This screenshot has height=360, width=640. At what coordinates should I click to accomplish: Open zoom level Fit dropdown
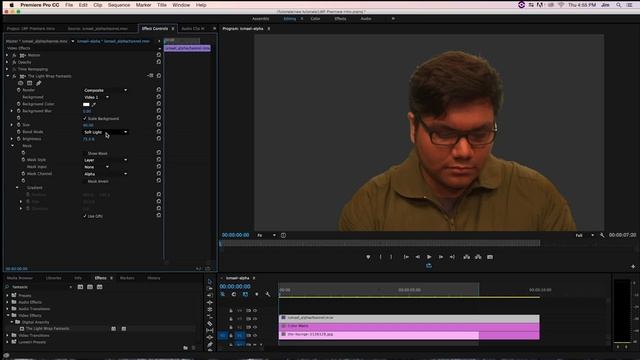(266, 235)
